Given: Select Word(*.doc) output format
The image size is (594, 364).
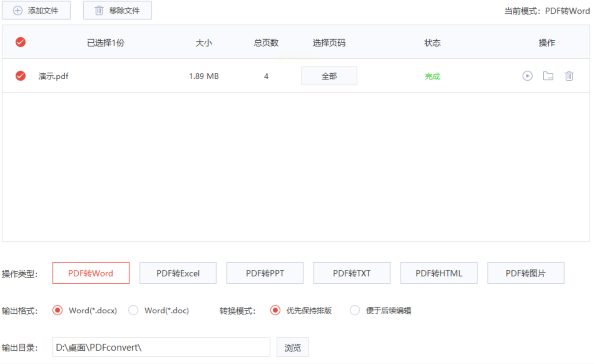Looking at the screenshot, I should [133, 310].
